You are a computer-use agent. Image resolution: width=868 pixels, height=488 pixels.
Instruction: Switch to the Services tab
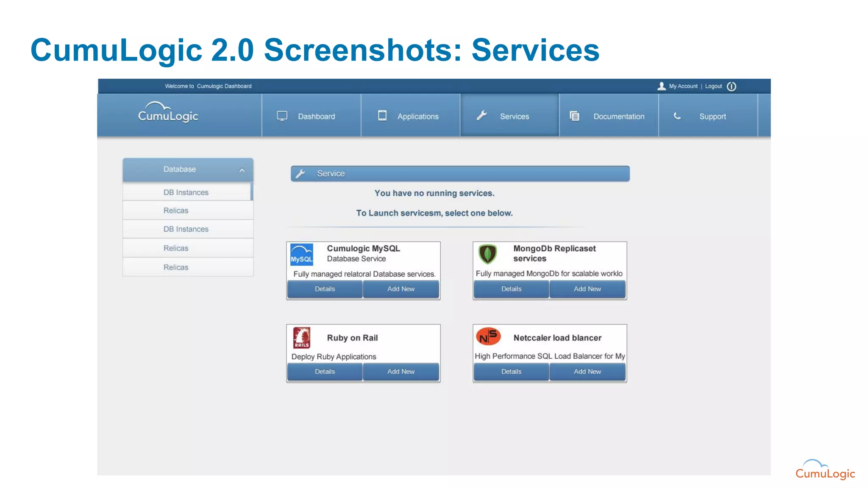(x=509, y=116)
